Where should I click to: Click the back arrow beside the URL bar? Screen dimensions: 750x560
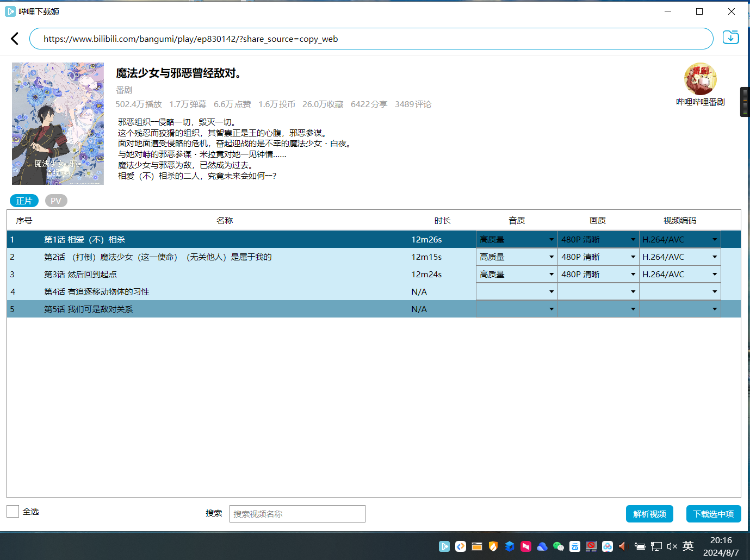[x=15, y=39]
